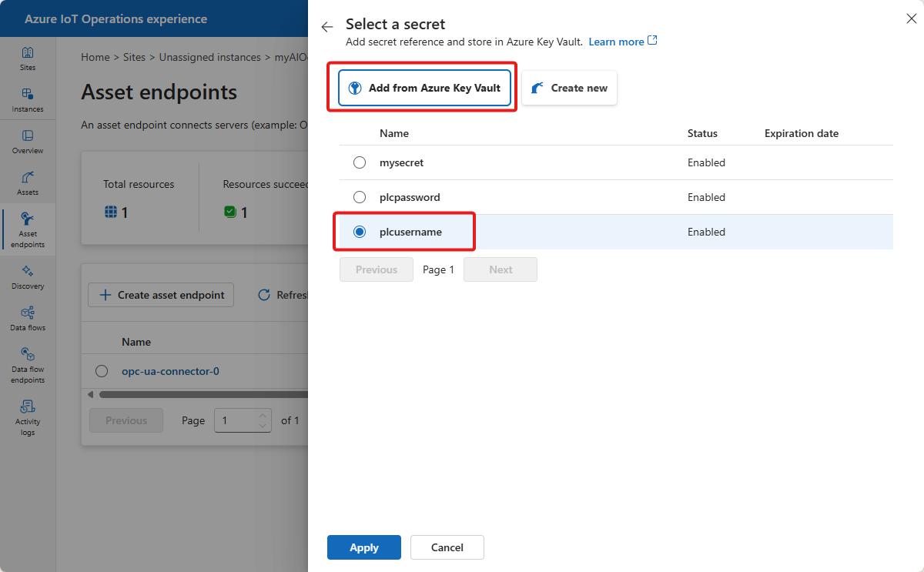This screenshot has height=572, width=924.
Task: Close the Select a secret panel
Action: click(x=911, y=18)
